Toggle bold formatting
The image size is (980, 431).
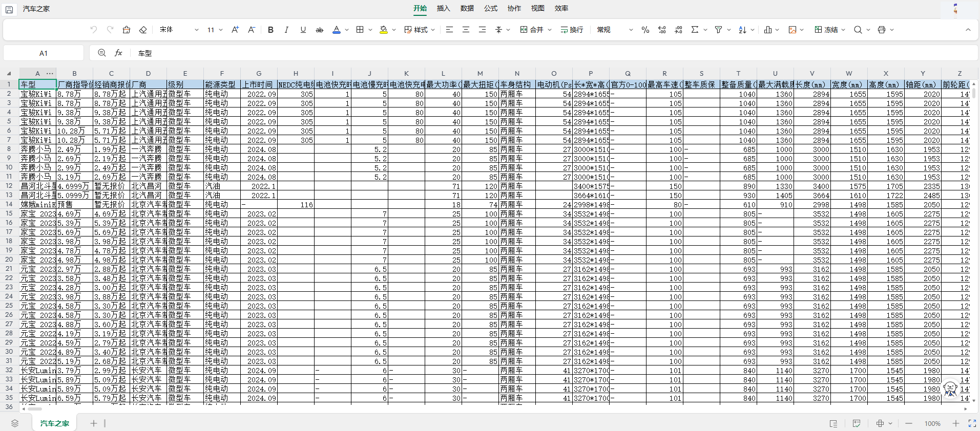point(270,30)
